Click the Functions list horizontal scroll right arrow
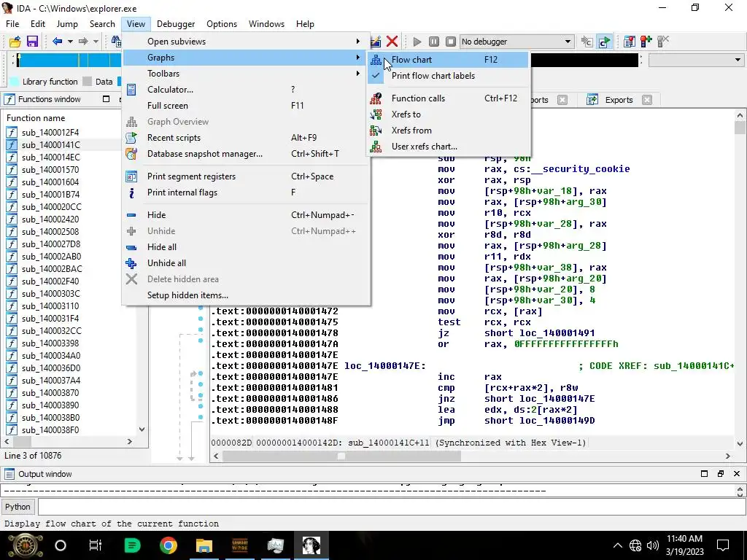The height and width of the screenshot is (560, 747). 130,442
